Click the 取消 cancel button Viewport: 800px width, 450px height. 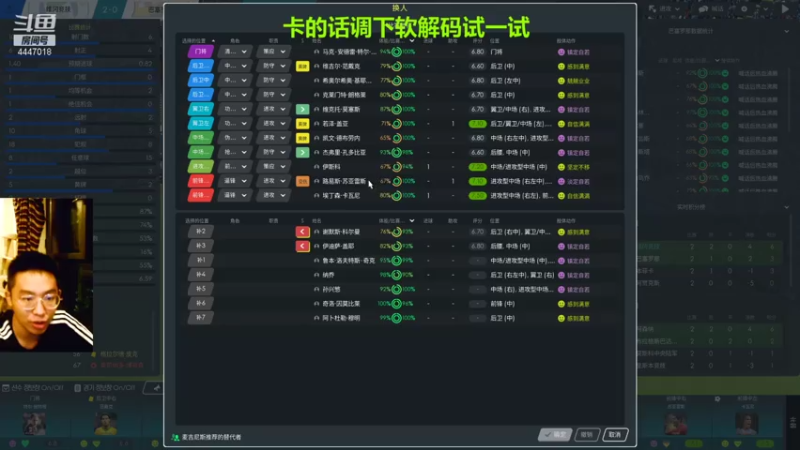(615, 435)
